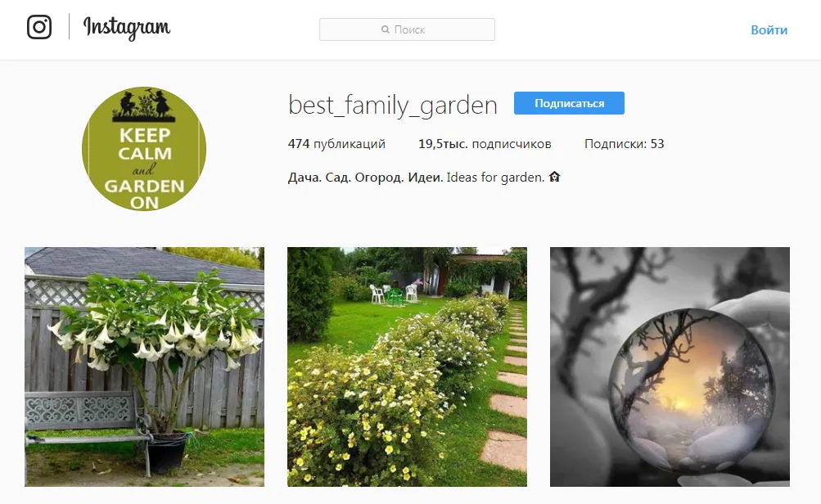Click the magnifier icon in search box
The height and width of the screenshot is (504, 821).
[x=386, y=29]
